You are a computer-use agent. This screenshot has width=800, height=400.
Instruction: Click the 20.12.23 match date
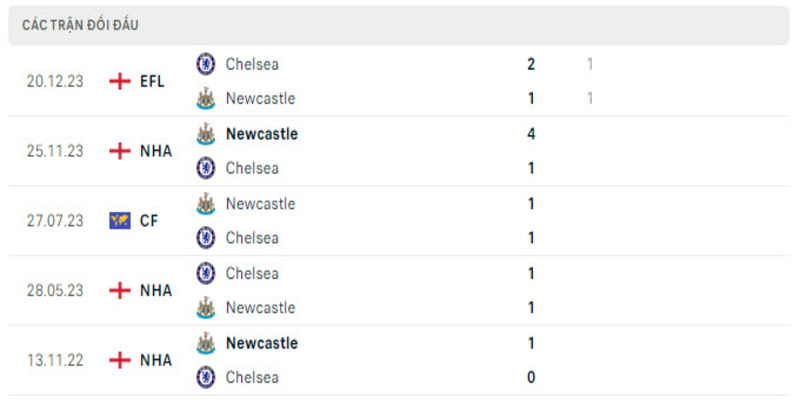pos(55,81)
